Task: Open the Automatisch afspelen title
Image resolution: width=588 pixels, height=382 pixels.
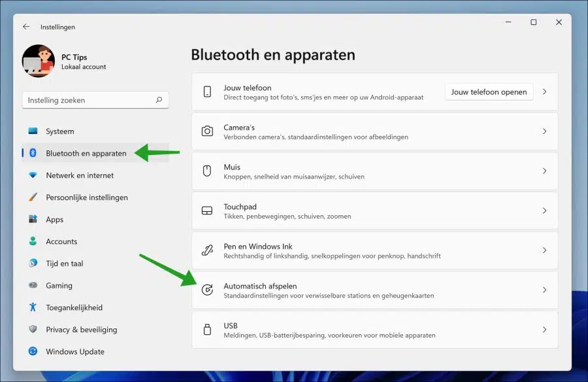Action: pyautogui.click(x=260, y=286)
